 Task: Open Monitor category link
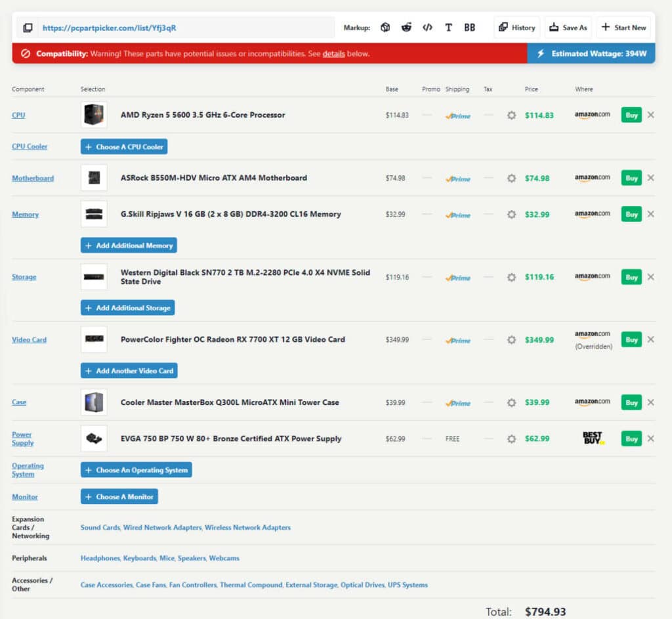point(25,497)
